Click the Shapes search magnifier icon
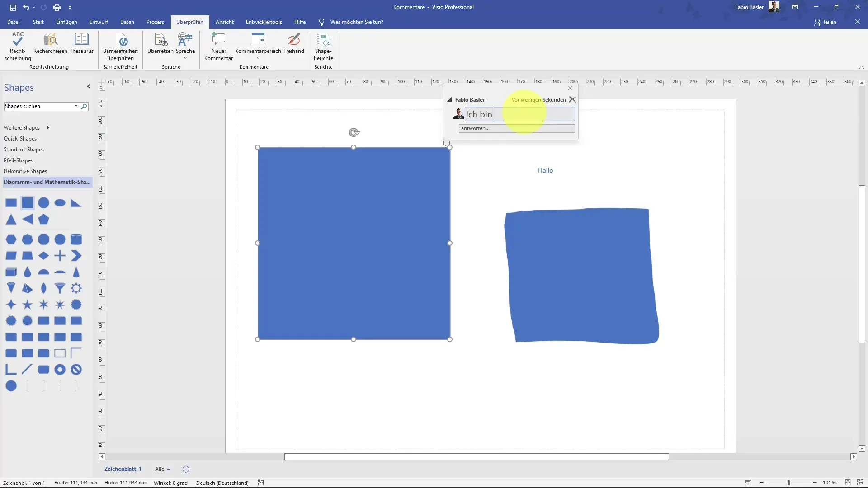Image resolution: width=868 pixels, height=488 pixels. coord(84,106)
